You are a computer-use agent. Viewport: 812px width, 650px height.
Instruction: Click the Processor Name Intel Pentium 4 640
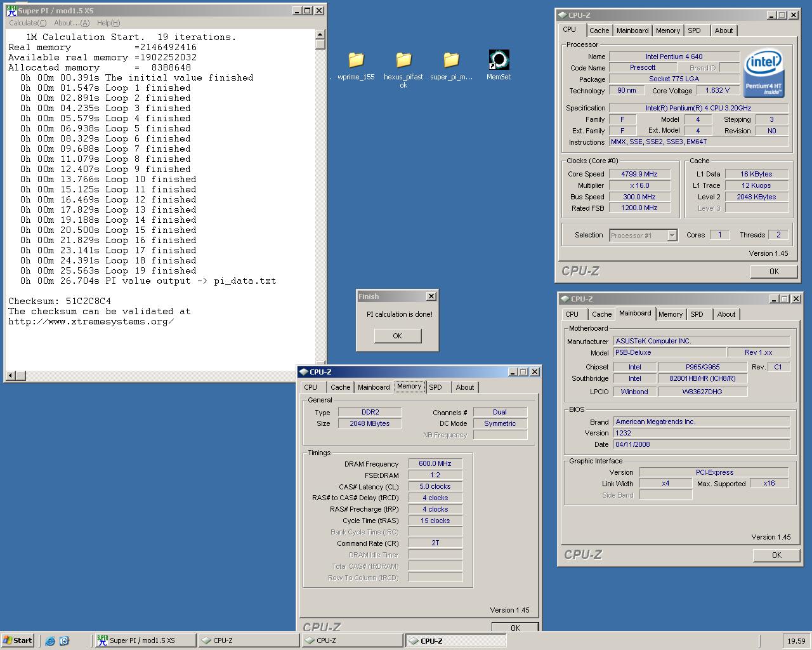coord(674,56)
